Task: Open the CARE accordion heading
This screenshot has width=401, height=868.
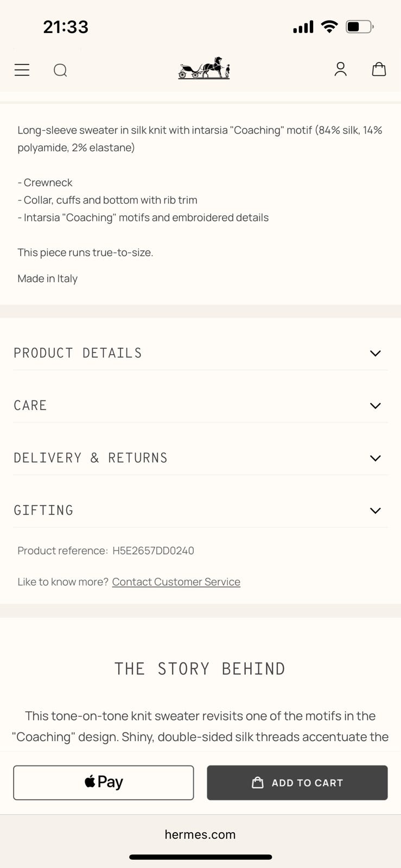Action: [x=30, y=406]
